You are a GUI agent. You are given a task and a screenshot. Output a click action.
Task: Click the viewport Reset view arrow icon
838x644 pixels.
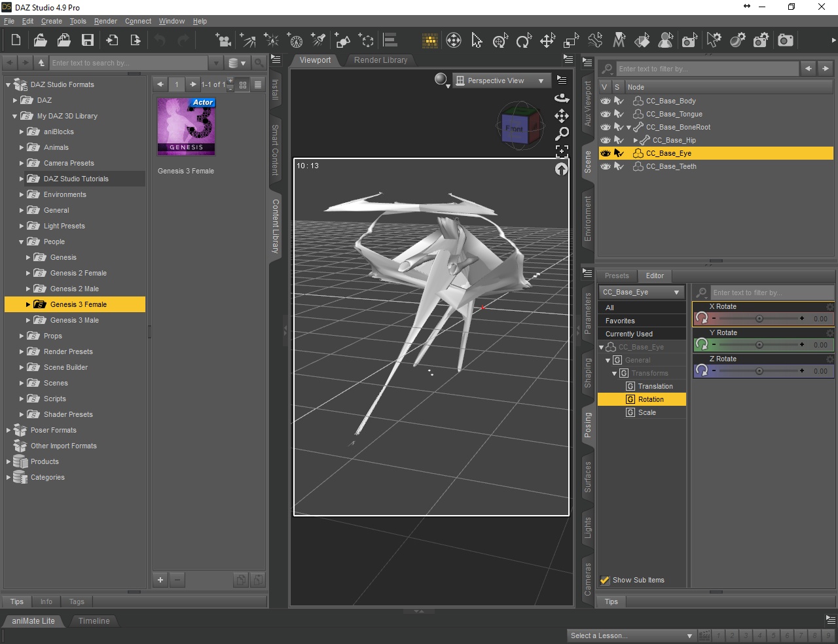coord(562,169)
